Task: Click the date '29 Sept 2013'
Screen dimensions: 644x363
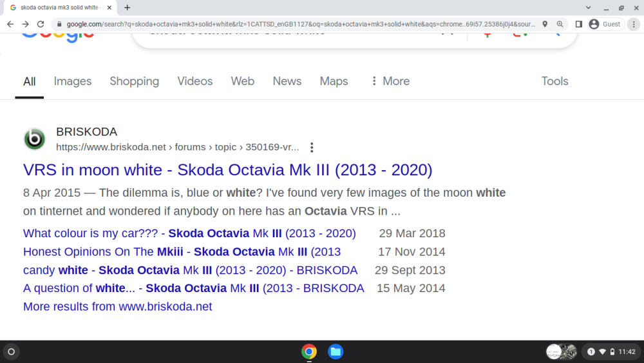Action: pos(410,270)
